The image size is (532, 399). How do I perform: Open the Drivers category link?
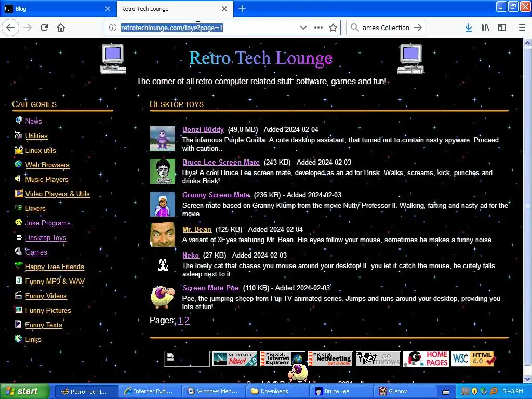(35, 209)
